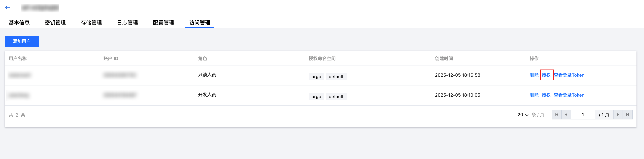Delete the 只读人员 user row
Viewport: 644px width, 159px height.
(x=534, y=75)
